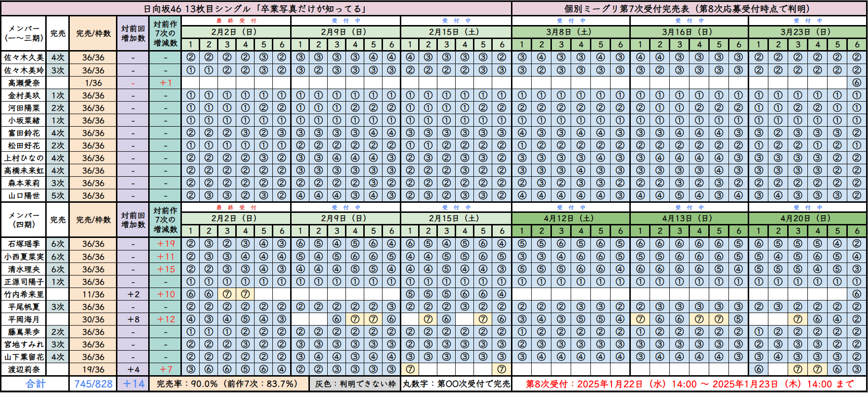Select member name 小西夏菜実
Screen dimensions: 868x393
click(x=24, y=257)
